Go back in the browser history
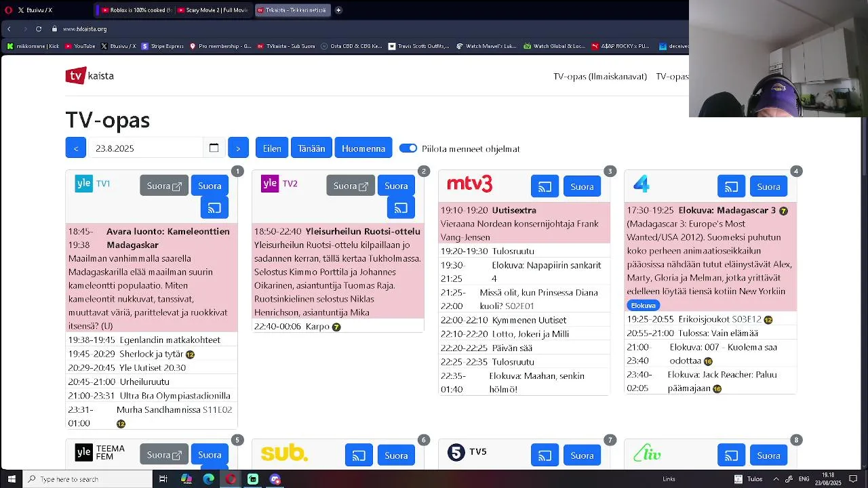 pos(9,28)
